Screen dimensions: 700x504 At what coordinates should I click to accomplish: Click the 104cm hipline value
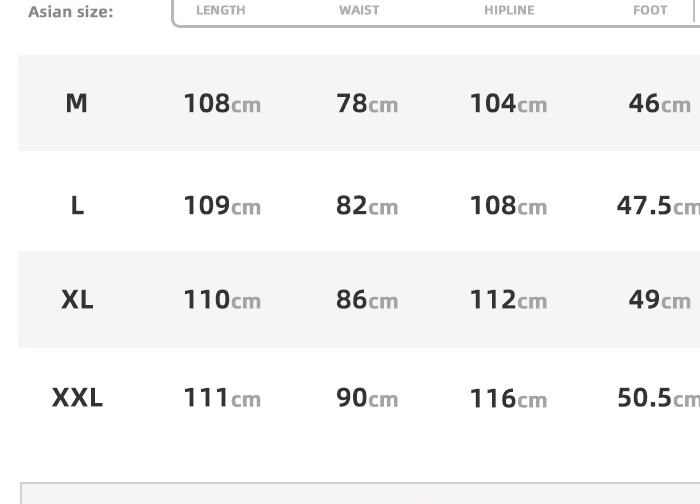point(508,103)
